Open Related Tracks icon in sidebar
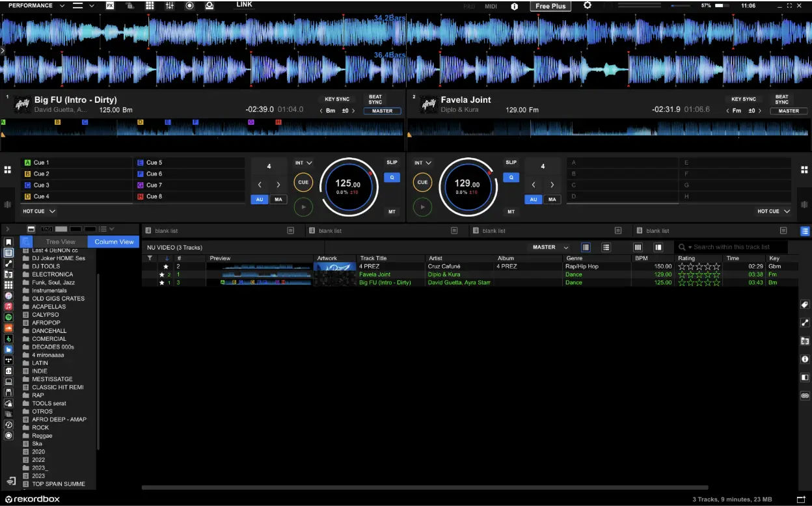Screen dimensions: 812x506 8,263
